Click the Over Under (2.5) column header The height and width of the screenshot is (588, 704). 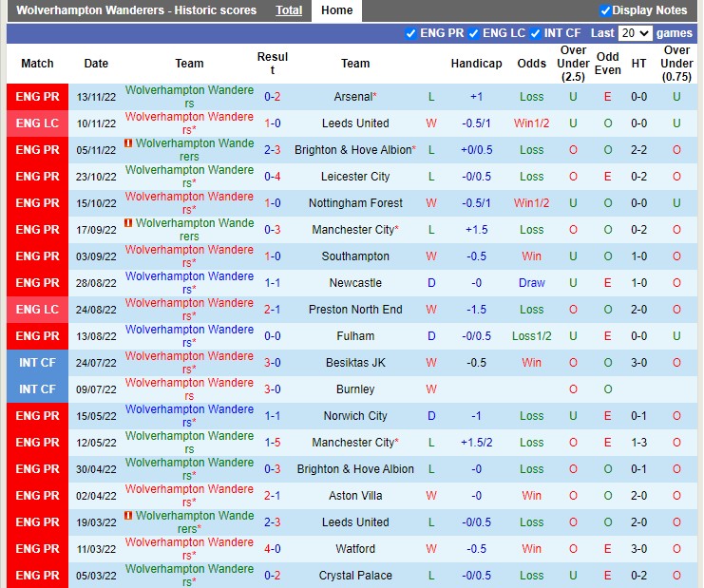click(x=573, y=64)
